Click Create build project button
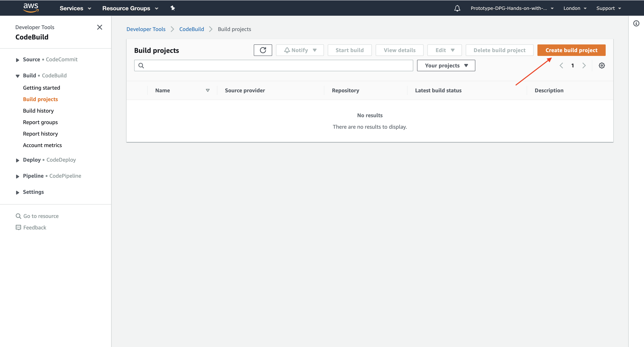Image resolution: width=644 pixels, height=347 pixels. (571, 50)
